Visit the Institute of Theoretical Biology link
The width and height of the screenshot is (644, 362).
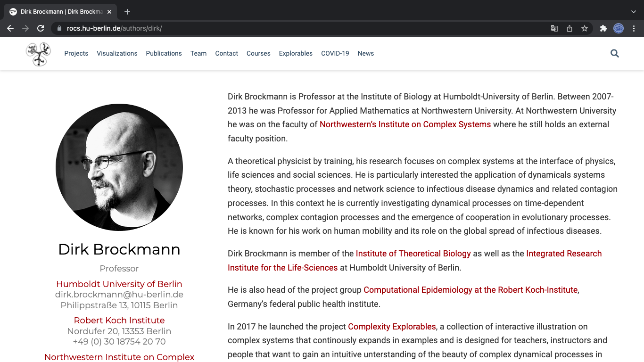[413, 254]
